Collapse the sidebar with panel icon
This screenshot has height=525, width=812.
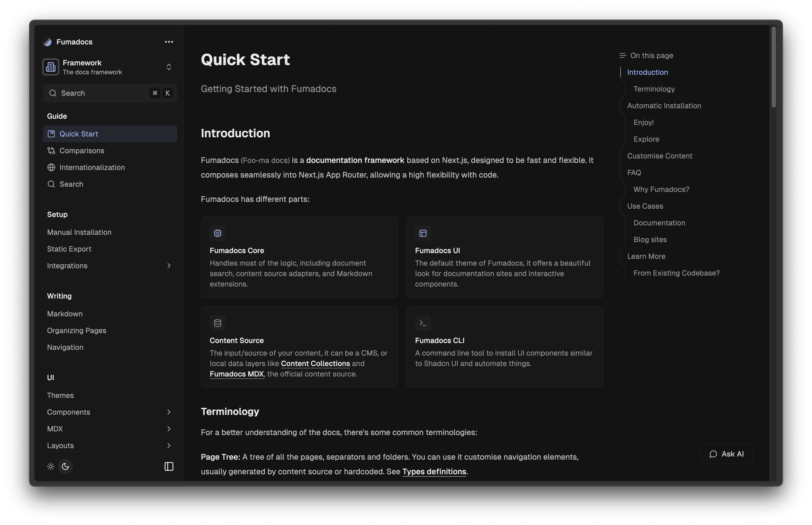[x=169, y=466]
